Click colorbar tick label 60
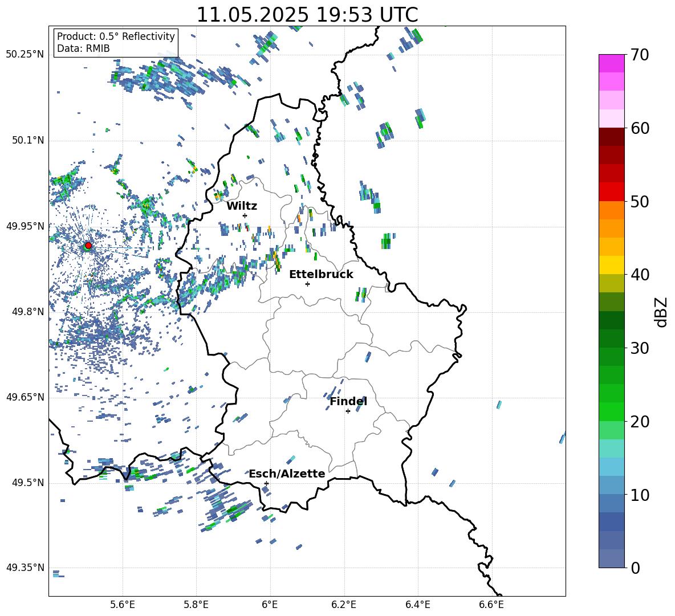This screenshot has height=616, width=675. point(640,128)
